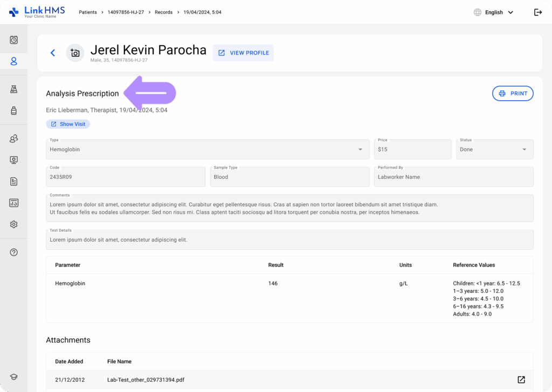
Task: Open the appointments calendar sidebar icon
Action: pyautogui.click(x=13, y=40)
